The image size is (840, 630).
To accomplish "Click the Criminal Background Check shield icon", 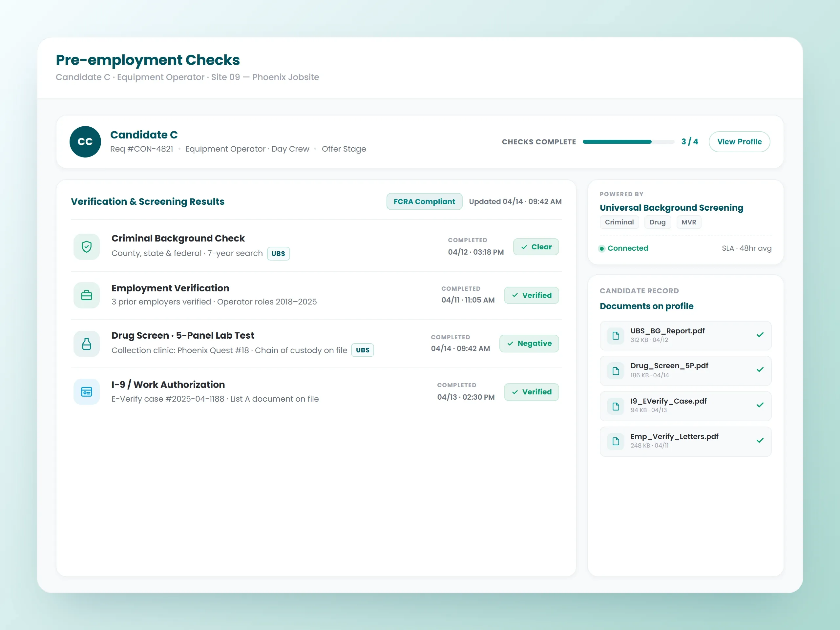I will 87,247.
